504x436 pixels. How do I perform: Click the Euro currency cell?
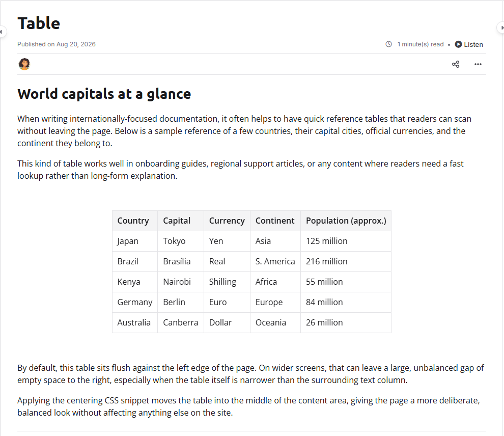point(227,302)
